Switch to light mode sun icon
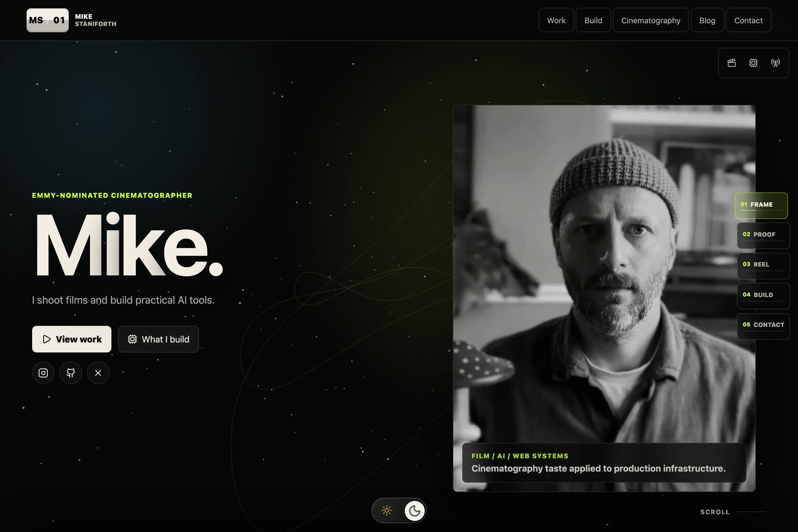 click(387, 510)
